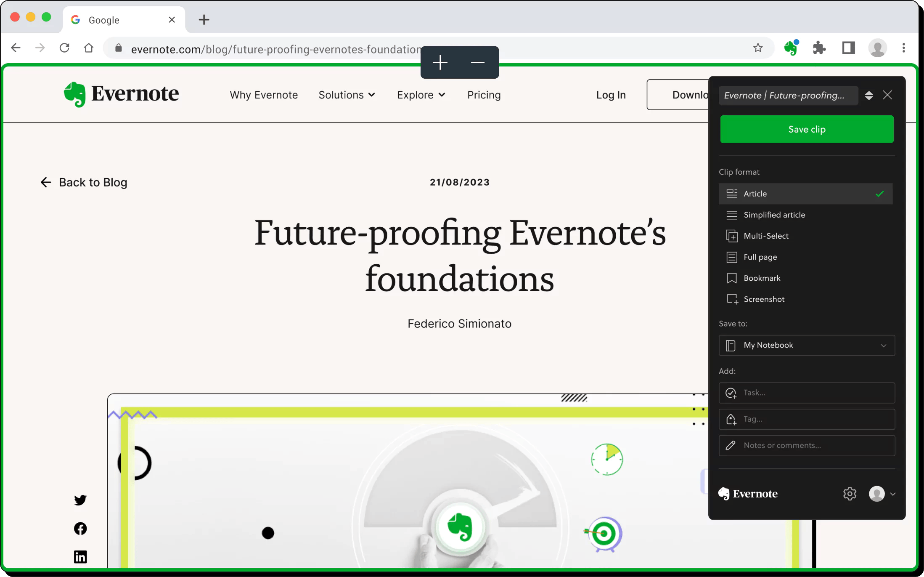Viewport: 924px width, 577px height.
Task: Open the account avatar chevron in clipper
Action: [893, 494]
